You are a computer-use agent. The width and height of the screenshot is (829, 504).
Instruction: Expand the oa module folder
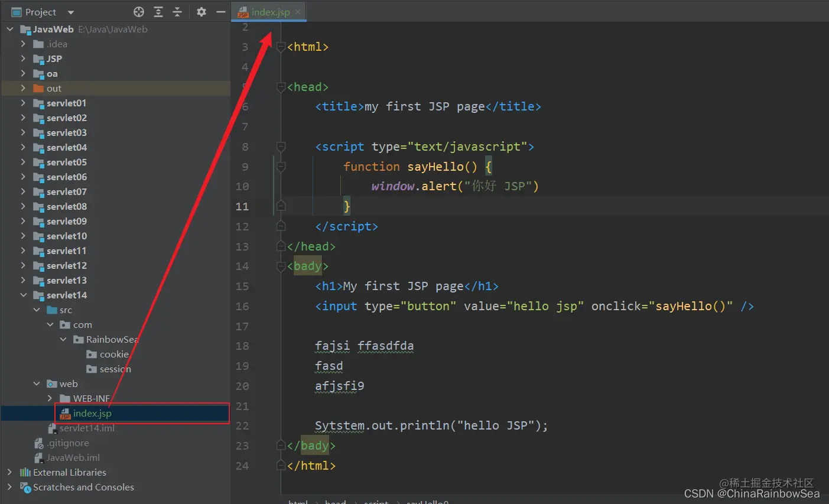click(x=23, y=73)
